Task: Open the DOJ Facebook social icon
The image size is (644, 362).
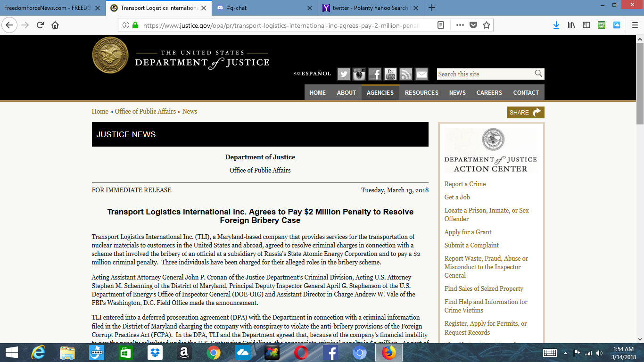Action: pos(375,74)
